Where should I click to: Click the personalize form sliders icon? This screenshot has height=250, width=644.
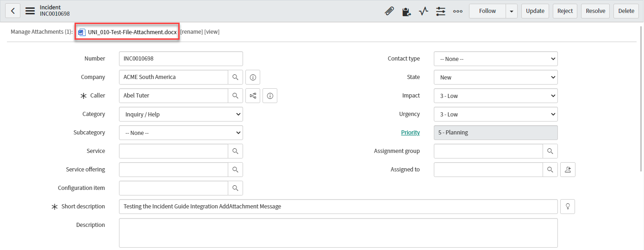440,11
